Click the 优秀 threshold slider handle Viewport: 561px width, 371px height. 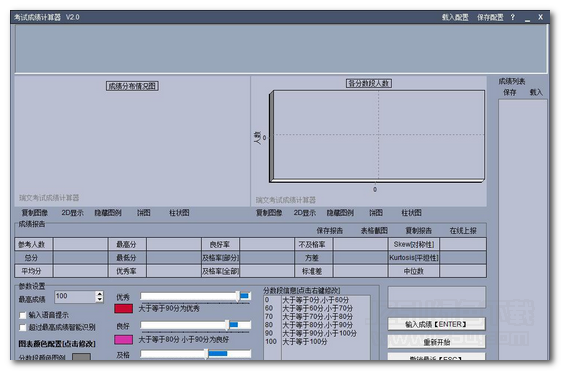(238, 296)
